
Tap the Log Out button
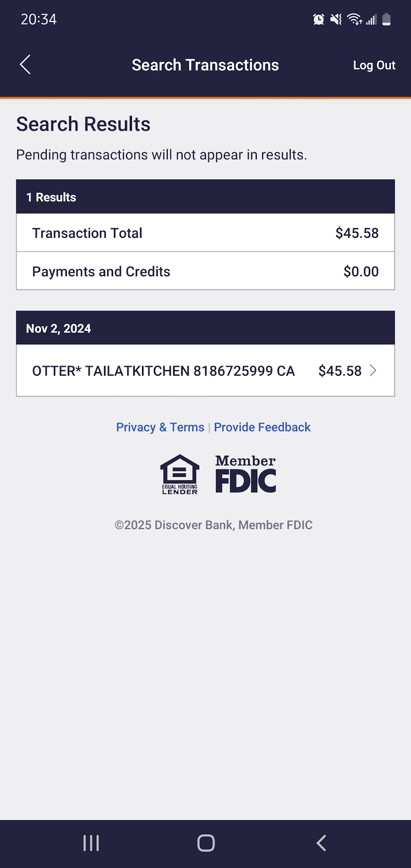(374, 65)
